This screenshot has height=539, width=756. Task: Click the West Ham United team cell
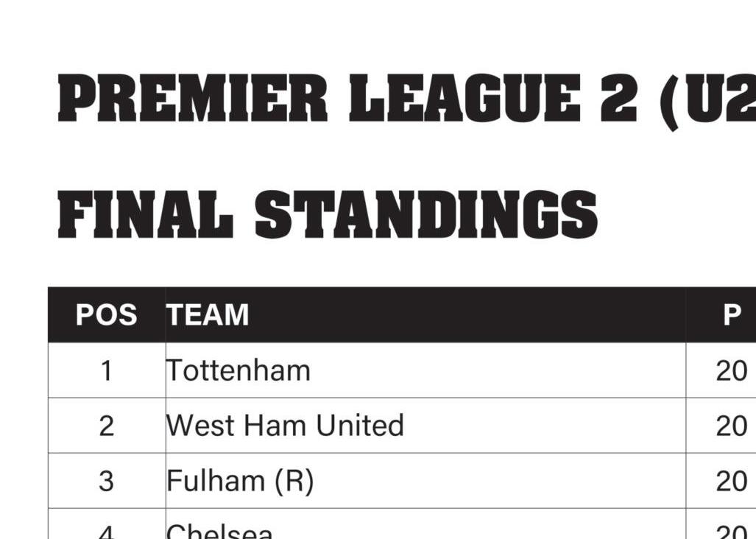pyautogui.click(x=425, y=426)
